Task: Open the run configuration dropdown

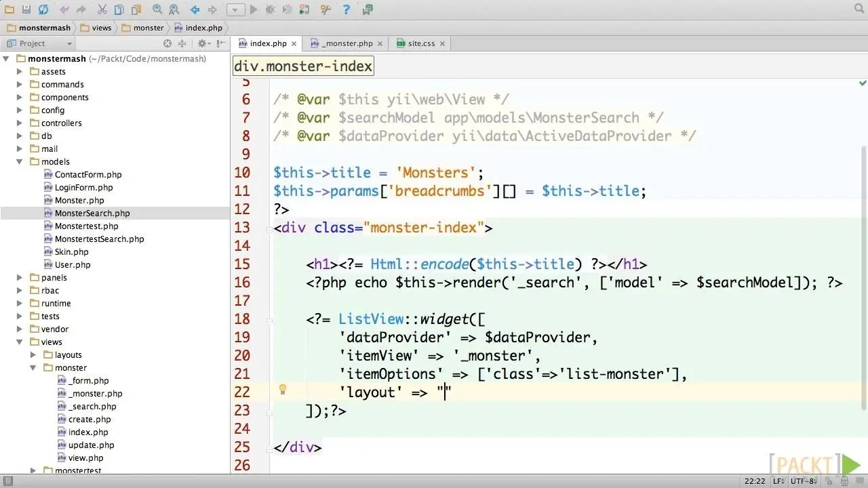Action: click(x=235, y=9)
